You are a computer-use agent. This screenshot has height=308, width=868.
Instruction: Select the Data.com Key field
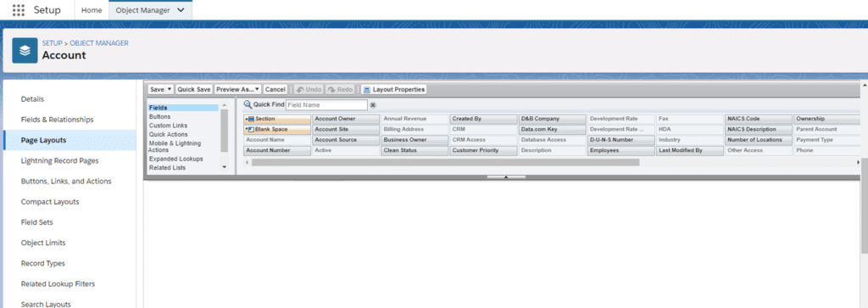point(552,129)
